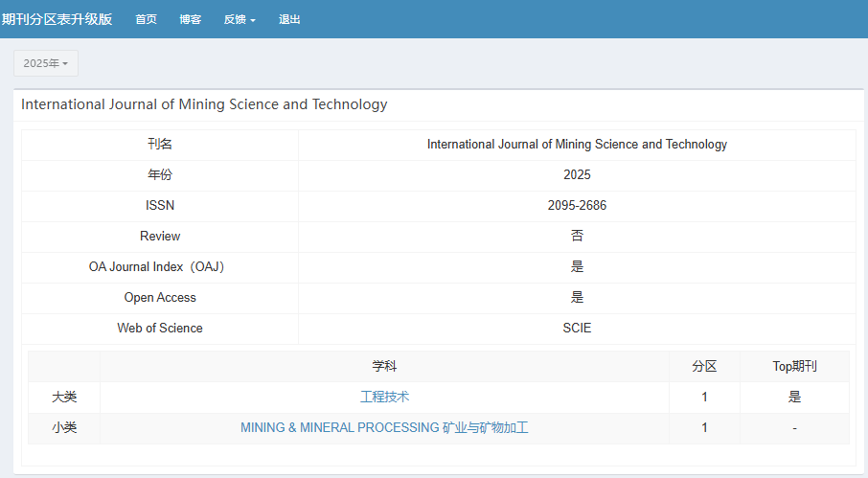Click the Review row label

[x=160, y=237]
